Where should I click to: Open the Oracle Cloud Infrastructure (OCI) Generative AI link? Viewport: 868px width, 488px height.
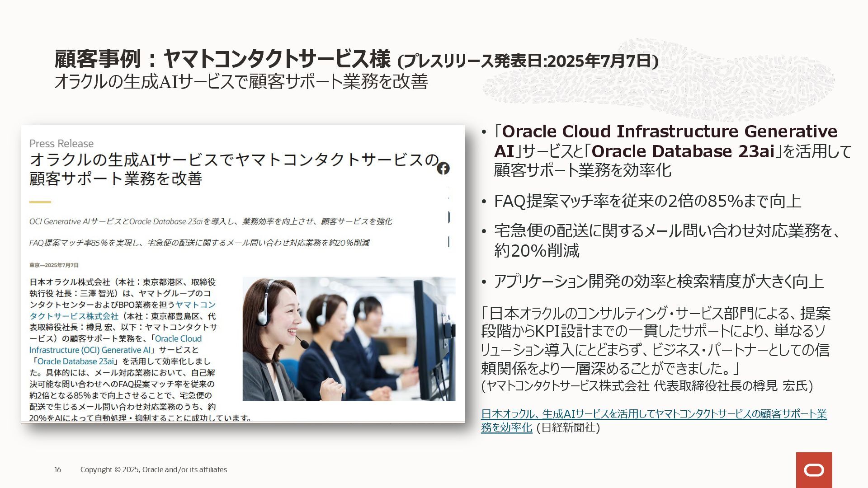point(90,350)
